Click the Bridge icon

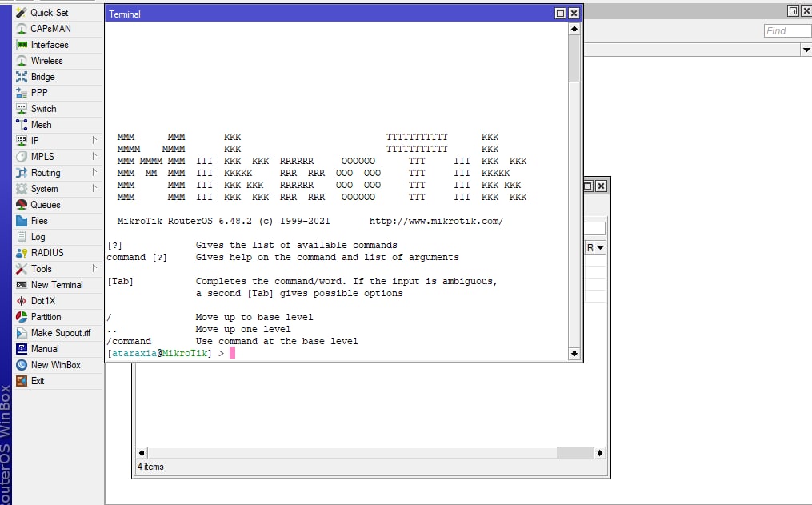(x=22, y=77)
